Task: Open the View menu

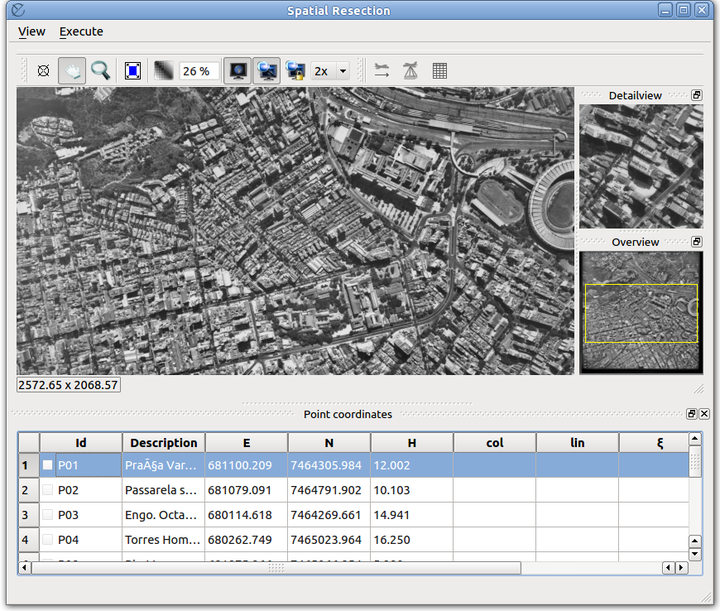Action: tap(32, 31)
